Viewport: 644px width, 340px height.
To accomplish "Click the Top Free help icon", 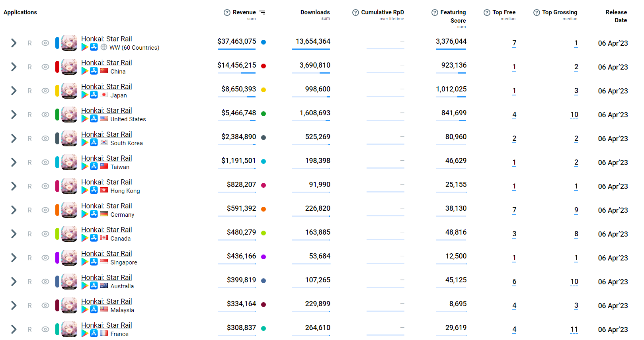I will (487, 12).
